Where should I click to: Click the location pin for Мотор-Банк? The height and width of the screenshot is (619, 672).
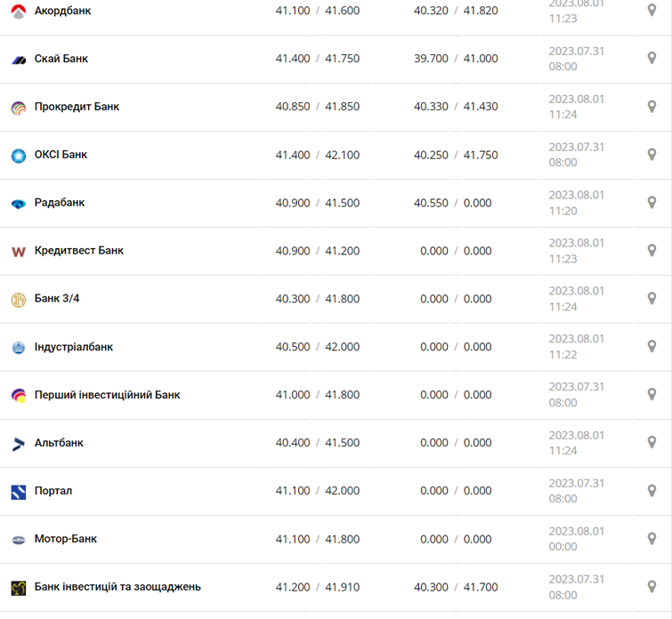pos(652,539)
